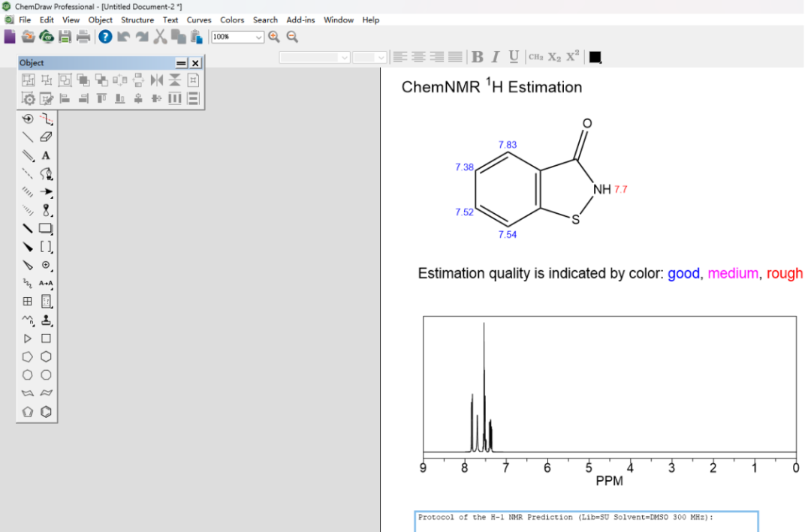811x532 pixels.
Task: Select the Text tool labeled A
Action: coord(46,155)
